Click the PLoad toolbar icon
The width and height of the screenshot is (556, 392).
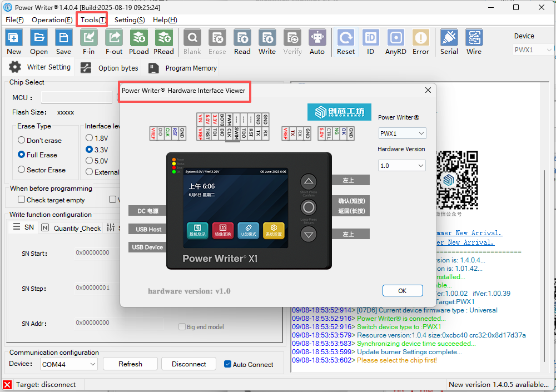(x=138, y=38)
